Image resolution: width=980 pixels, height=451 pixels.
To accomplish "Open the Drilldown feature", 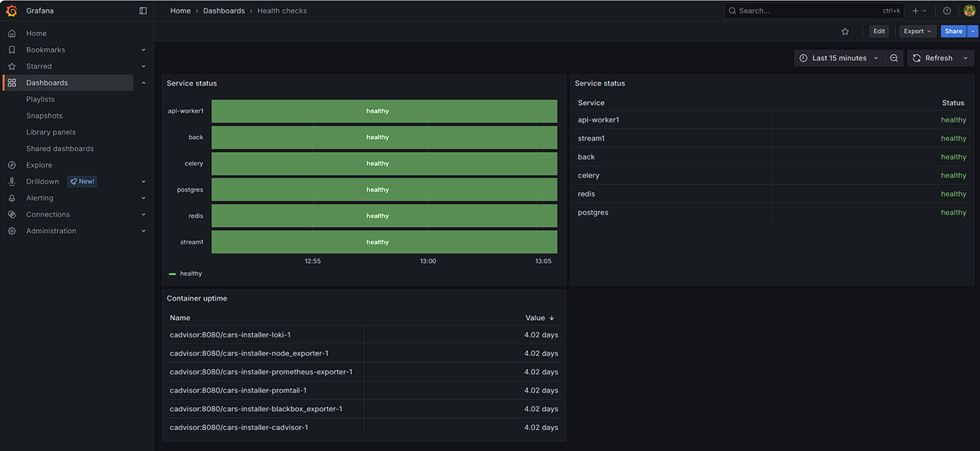I will [x=41, y=180].
